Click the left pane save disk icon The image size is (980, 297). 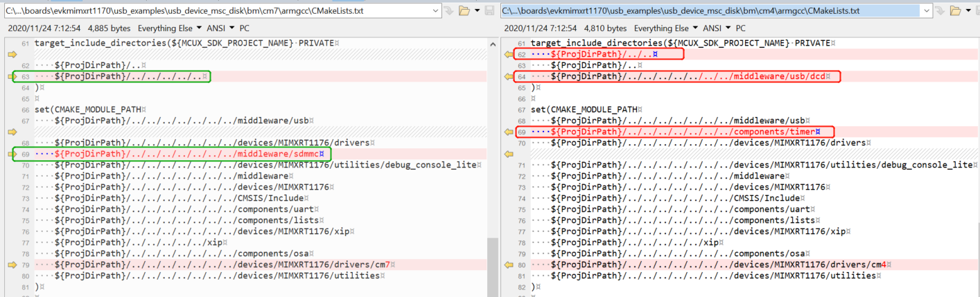[x=490, y=11]
